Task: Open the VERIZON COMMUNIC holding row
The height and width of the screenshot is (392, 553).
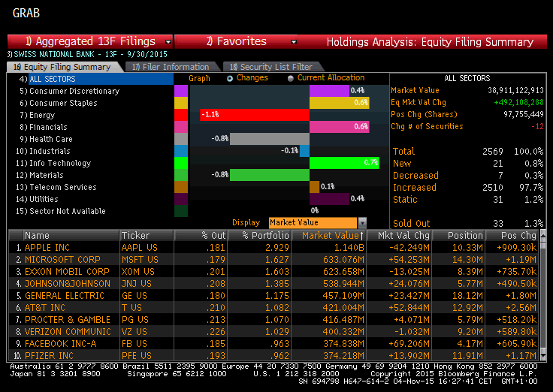Action: point(273,331)
